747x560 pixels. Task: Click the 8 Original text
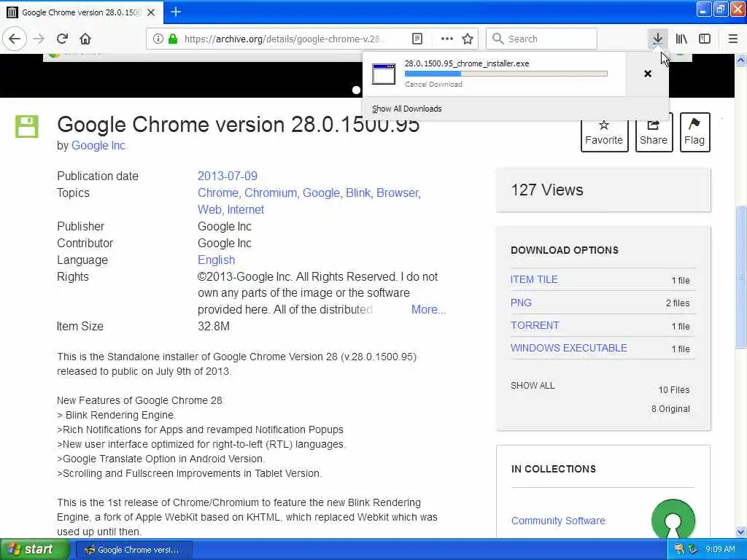point(670,408)
